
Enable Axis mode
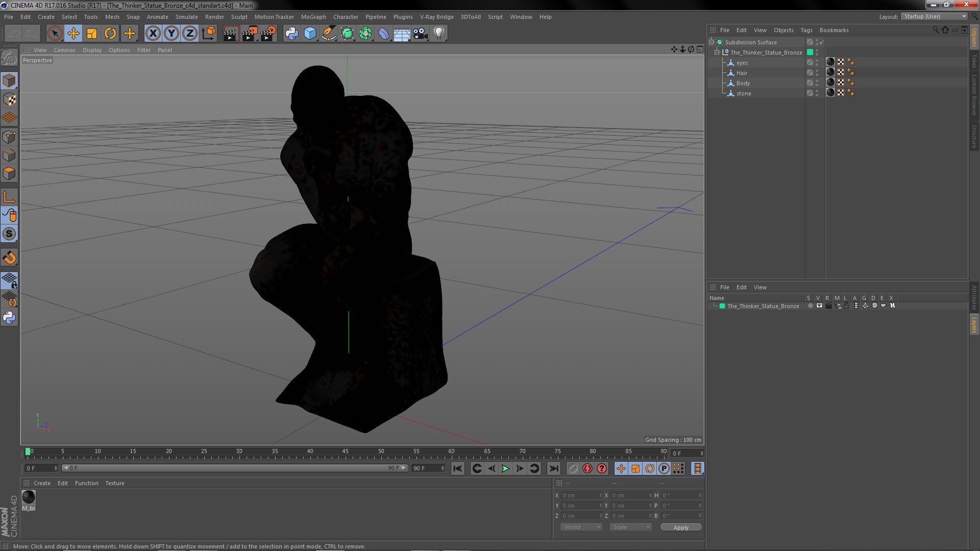coord(9,197)
